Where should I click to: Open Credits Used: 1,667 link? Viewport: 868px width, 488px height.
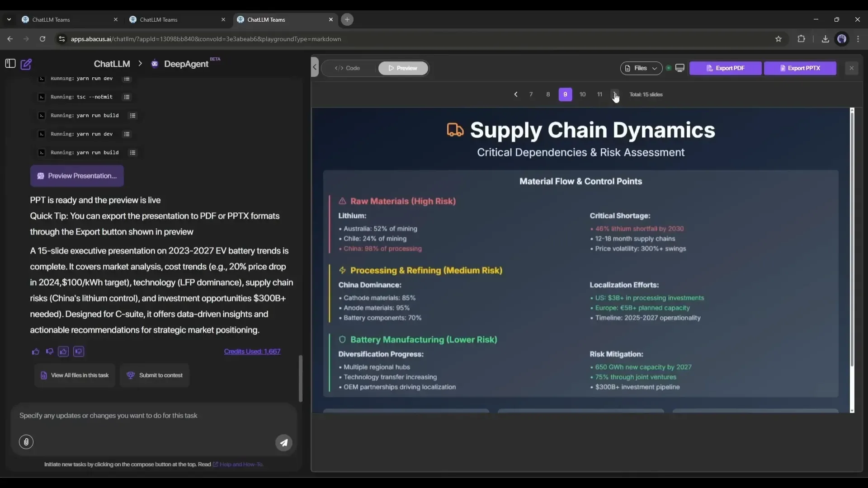click(x=252, y=352)
